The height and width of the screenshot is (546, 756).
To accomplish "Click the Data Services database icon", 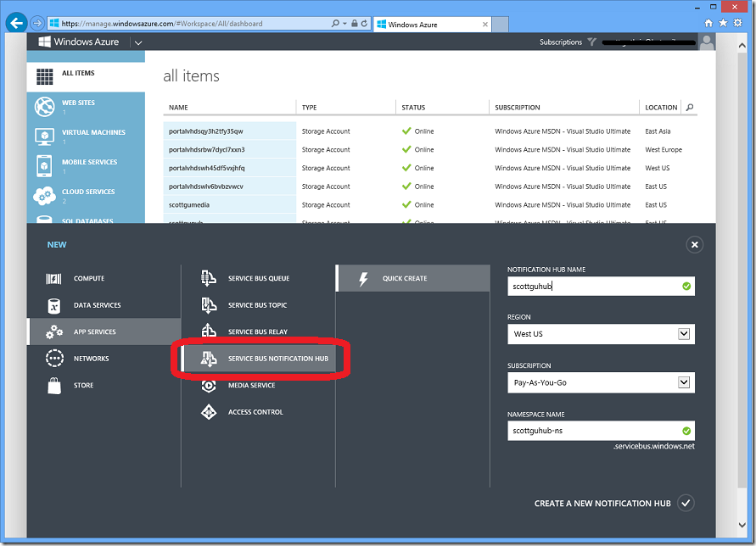I will [54, 305].
